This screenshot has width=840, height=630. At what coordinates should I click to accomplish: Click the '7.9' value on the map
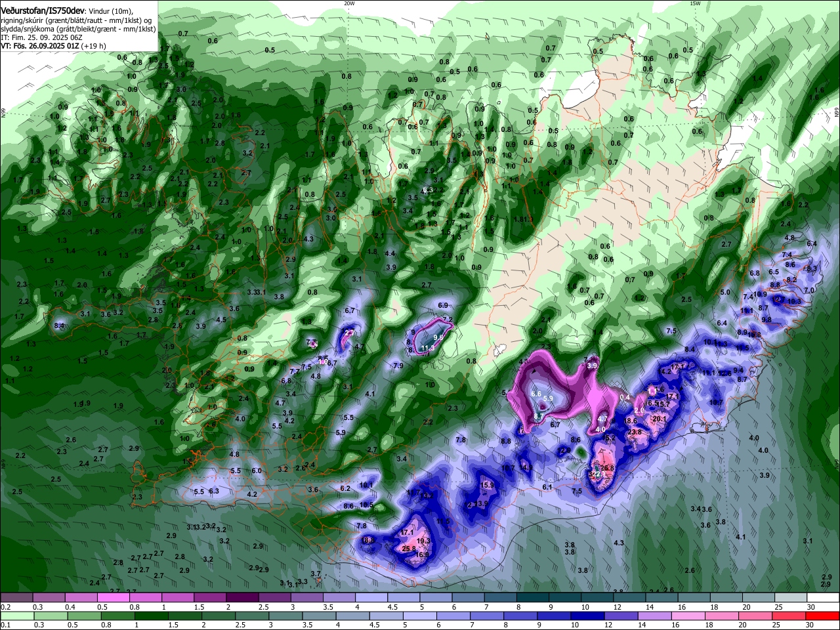pos(398,366)
